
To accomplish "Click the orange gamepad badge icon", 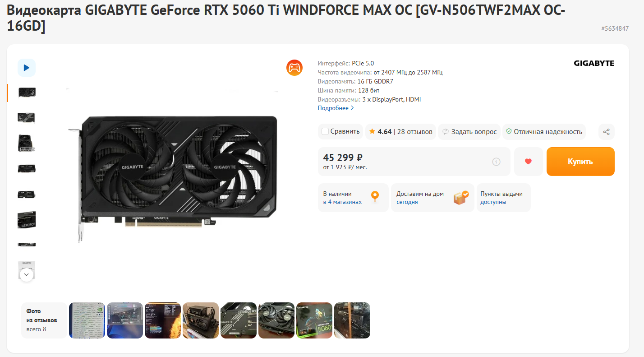I will [x=294, y=67].
